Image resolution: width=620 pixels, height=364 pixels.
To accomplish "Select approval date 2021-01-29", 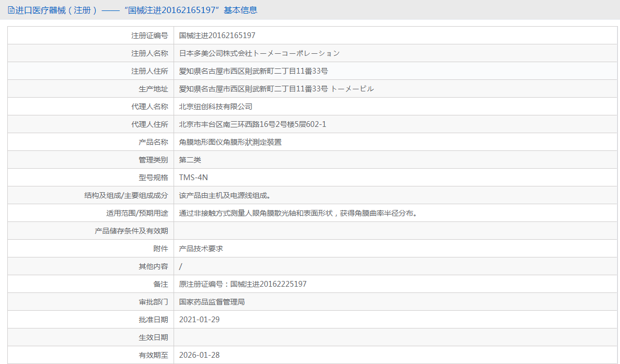I will (x=199, y=320).
